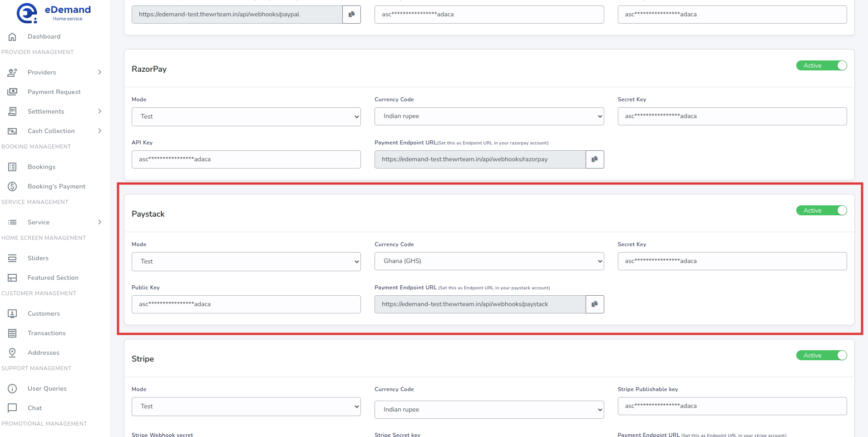This screenshot has width=868, height=437.
Task: Click Paystack Public Key field
Action: click(246, 304)
